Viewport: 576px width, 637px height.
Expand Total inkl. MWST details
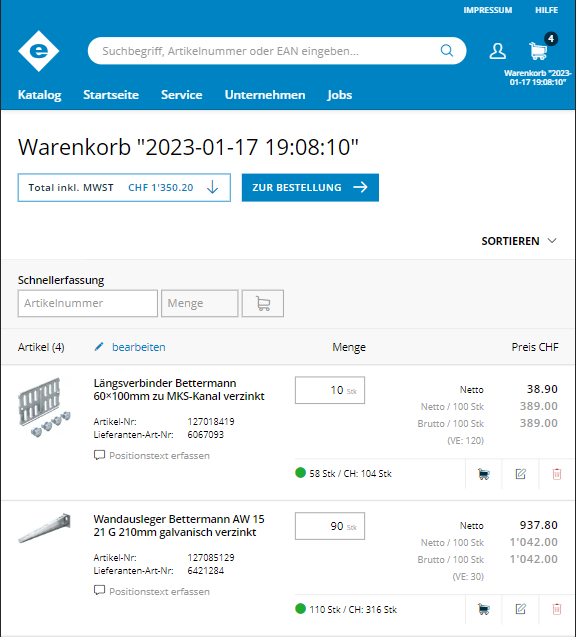[124, 188]
